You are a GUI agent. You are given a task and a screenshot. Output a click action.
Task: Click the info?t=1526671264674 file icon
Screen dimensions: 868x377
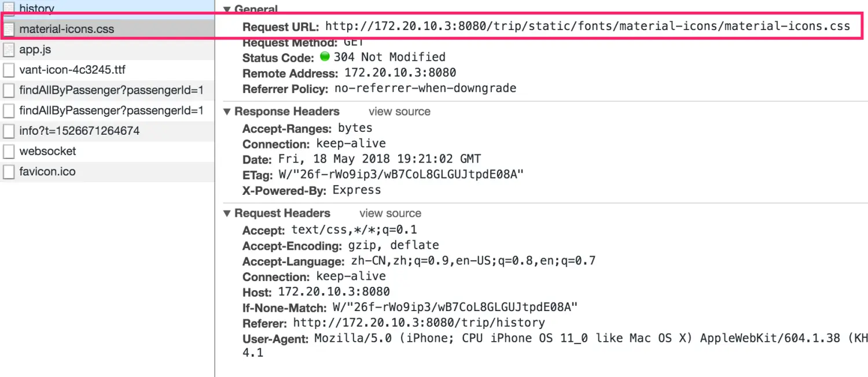[9, 131]
